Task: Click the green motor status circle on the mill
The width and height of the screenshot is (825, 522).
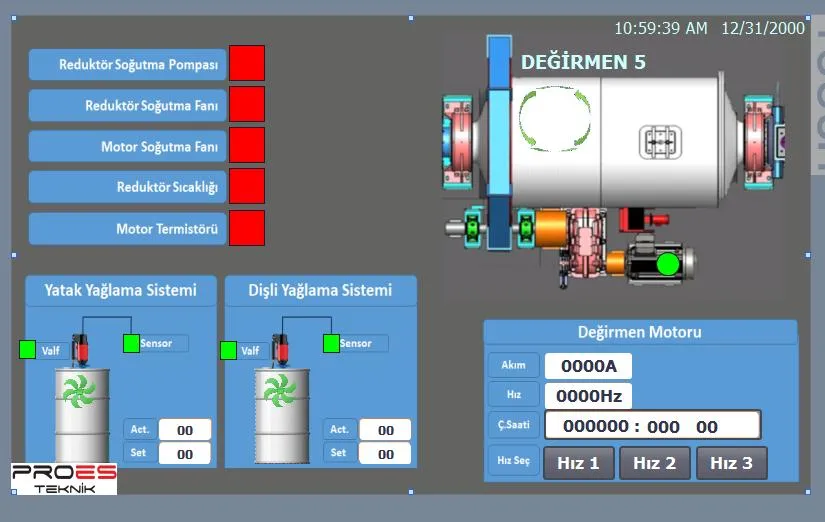Action: 667,265
